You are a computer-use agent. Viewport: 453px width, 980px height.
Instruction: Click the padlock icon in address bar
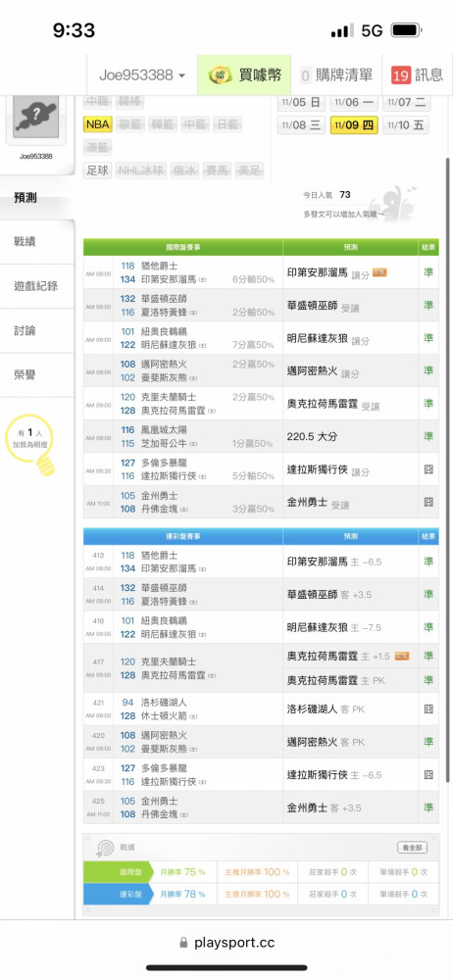coord(183,943)
